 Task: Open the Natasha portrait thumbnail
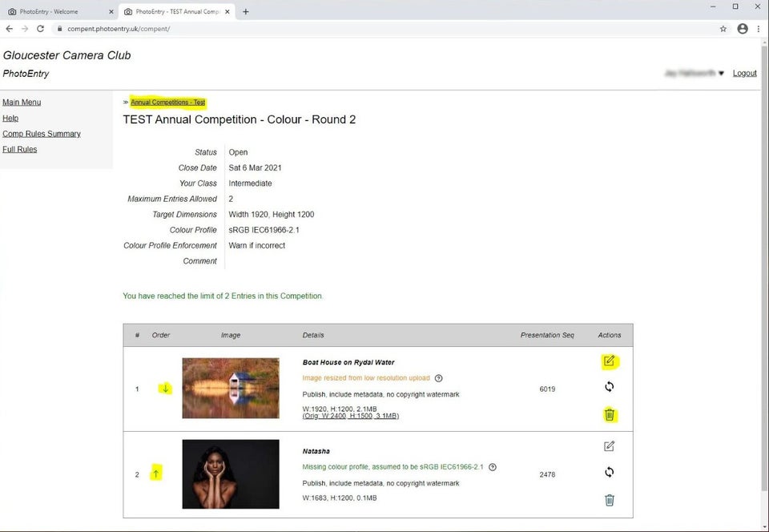[x=231, y=474]
